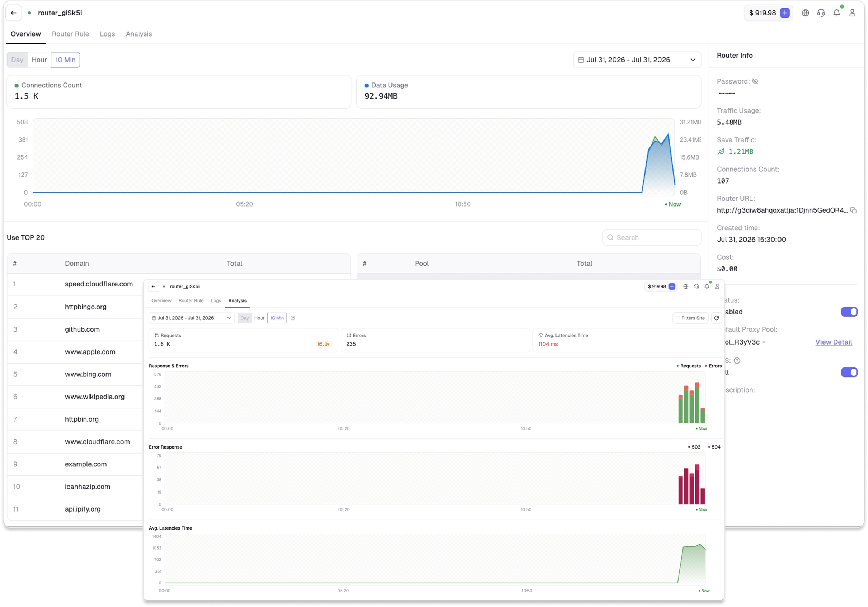868x607 pixels.
Task: Open the bell icon in Analysis window header
Action: [x=707, y=286]
